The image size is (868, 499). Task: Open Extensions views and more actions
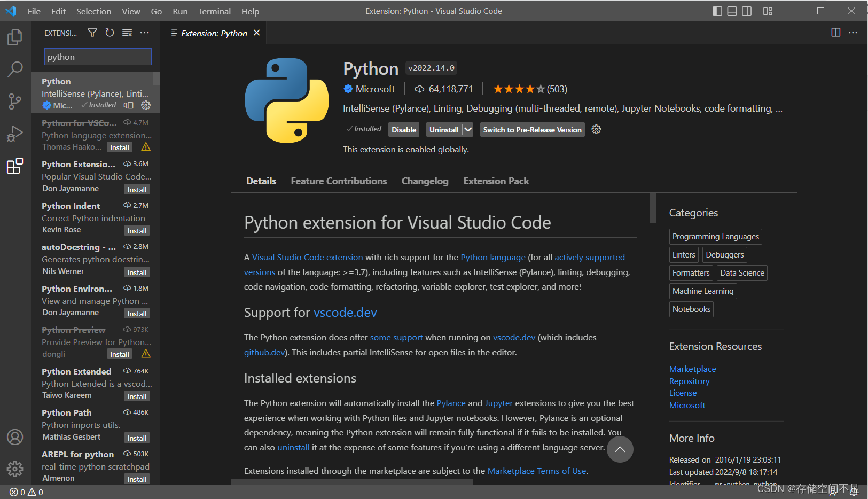click(145, 33)
